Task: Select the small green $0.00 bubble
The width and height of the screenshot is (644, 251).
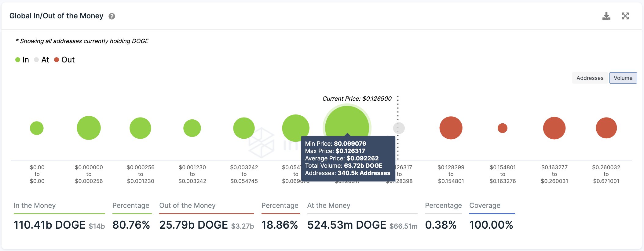Action: click(x=37, y=128)
